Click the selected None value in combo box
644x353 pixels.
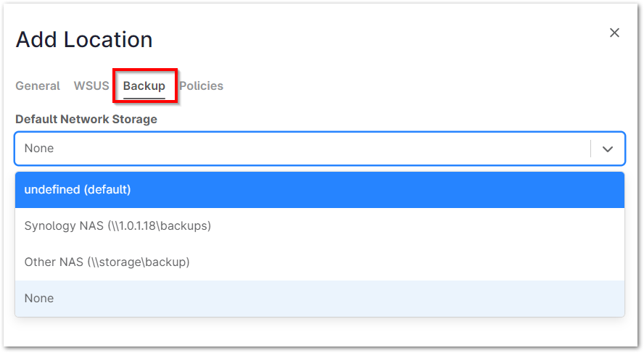coord(39,149)
